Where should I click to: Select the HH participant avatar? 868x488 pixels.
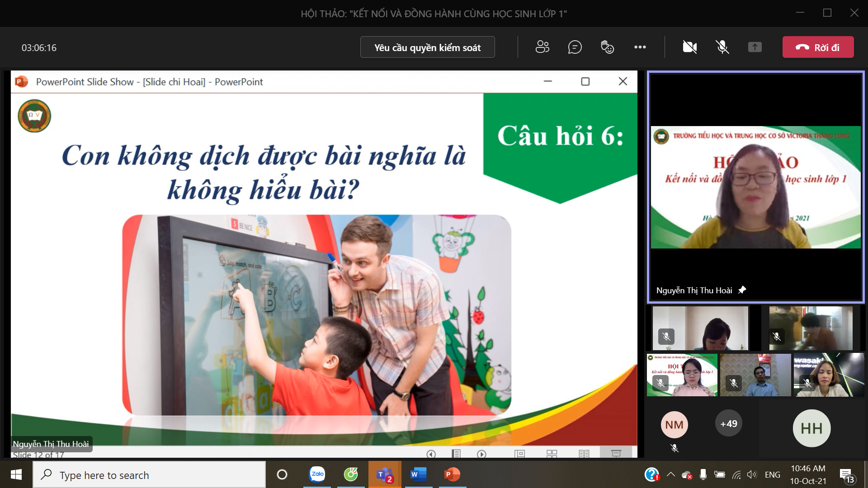(811, 428)
